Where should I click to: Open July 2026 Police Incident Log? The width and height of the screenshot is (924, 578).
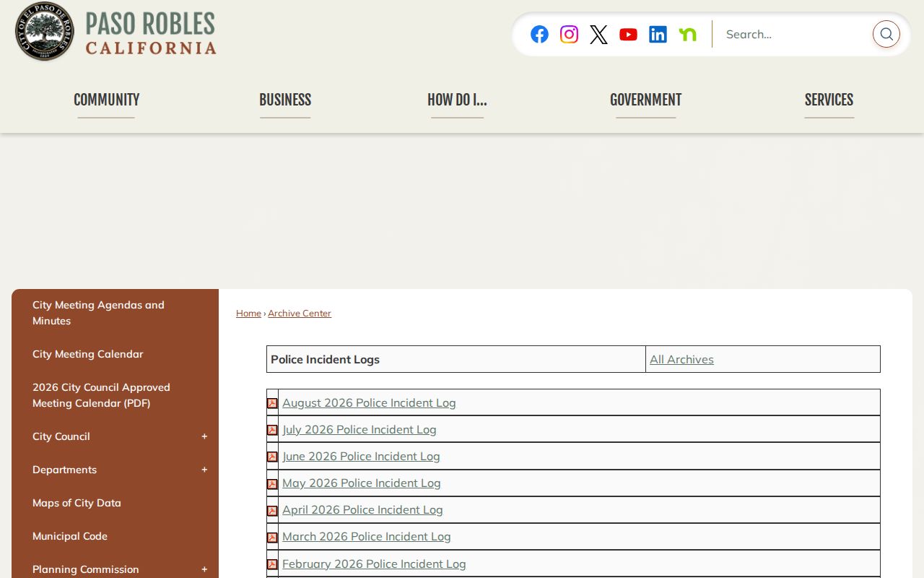(359, 429)
